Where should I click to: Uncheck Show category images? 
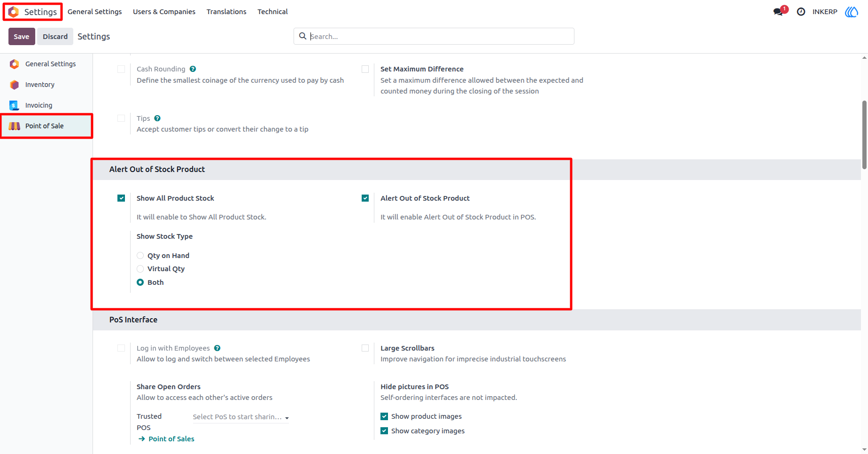pos(384,431)
